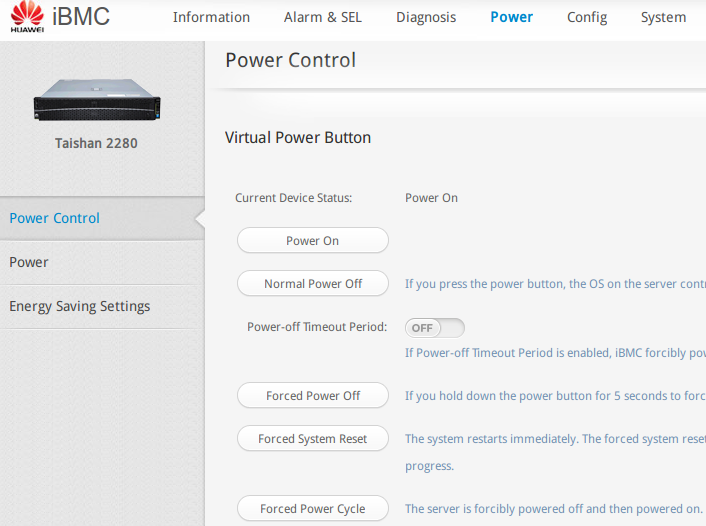Open the Power sidebar item

click(x=102, y=262)
